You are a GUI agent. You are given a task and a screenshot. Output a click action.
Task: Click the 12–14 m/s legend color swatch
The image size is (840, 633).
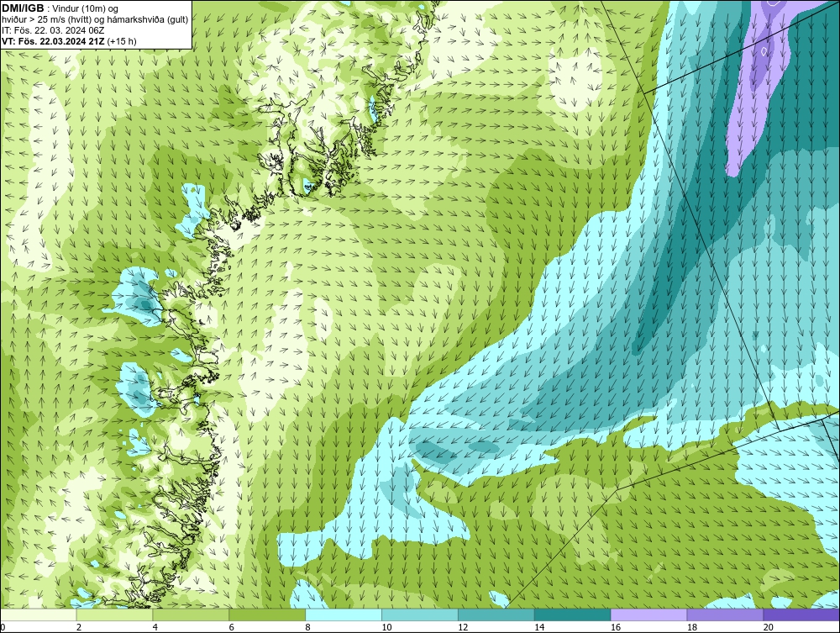pyautogui.click(x=496, y=615)
